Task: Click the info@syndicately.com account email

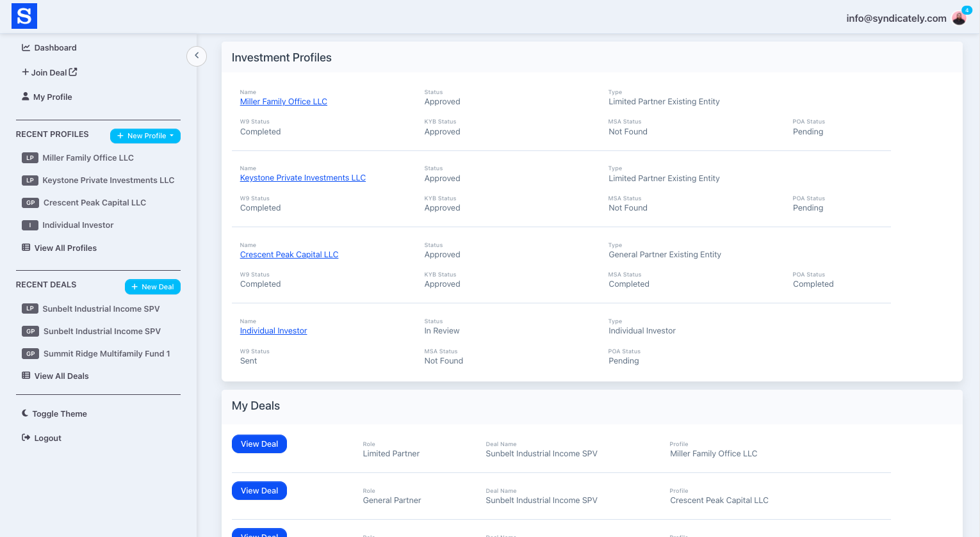Action: 895,19
